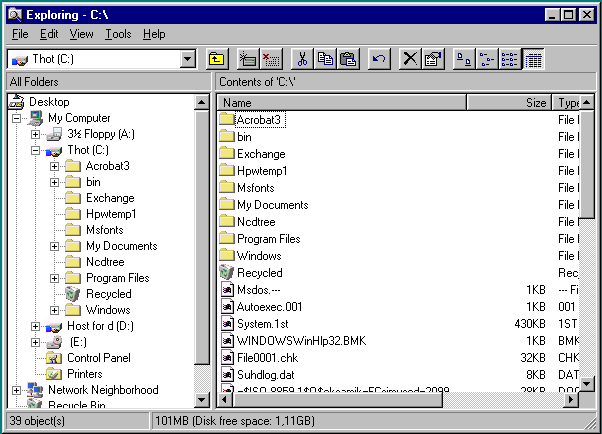Click the File0001.chk file icon
This screenshot has height=434, width=602.
coord(227,358)
